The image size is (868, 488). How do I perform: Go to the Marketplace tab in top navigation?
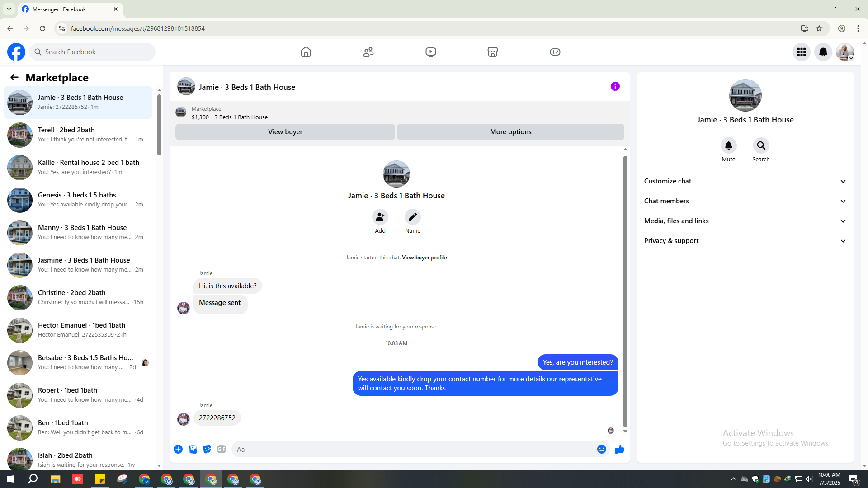click(x=492, y=52)
